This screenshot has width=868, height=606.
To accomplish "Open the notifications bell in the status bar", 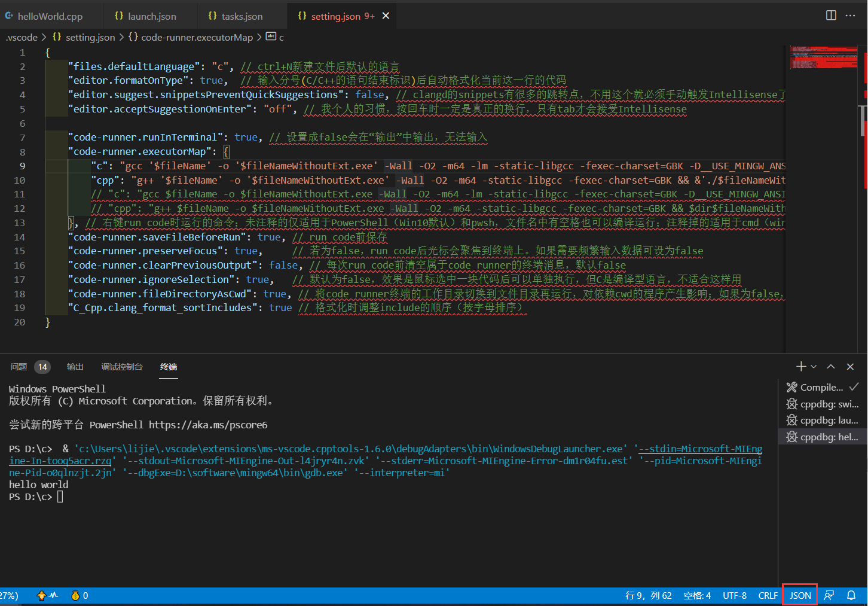I will pos(851,595).
